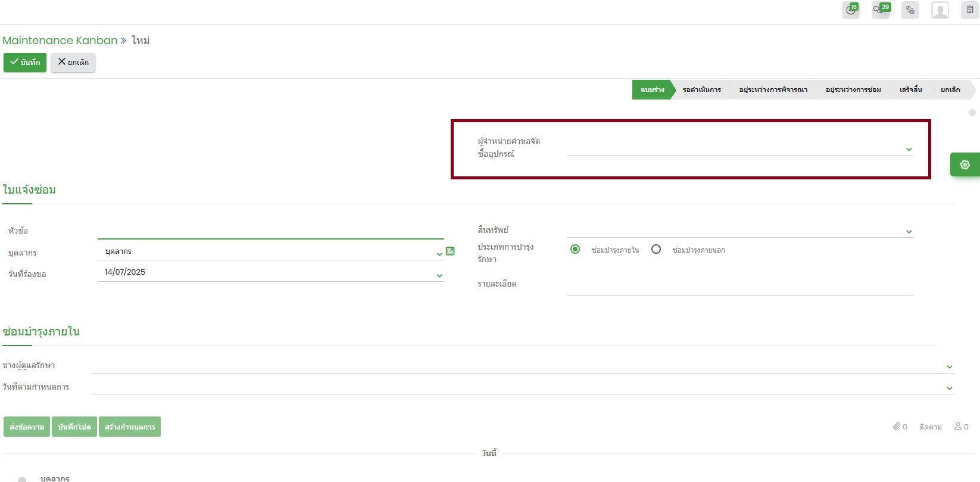Click the company building icon
Viewport: 980px width, 482px height.
[969, 10]
